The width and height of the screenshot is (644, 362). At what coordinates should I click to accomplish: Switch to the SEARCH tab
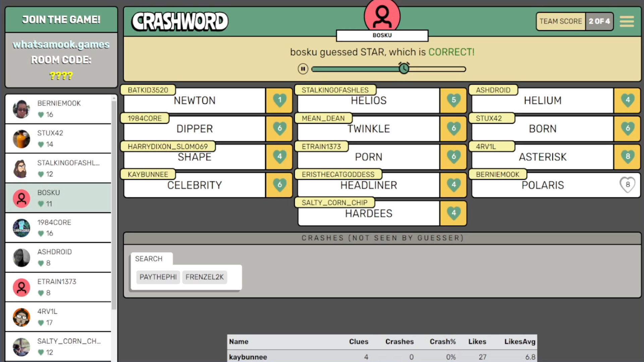[149, 258]
